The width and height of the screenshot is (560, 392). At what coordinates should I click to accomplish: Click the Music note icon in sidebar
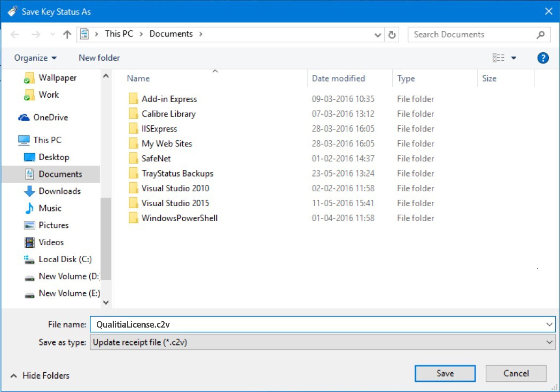(30, 208)
